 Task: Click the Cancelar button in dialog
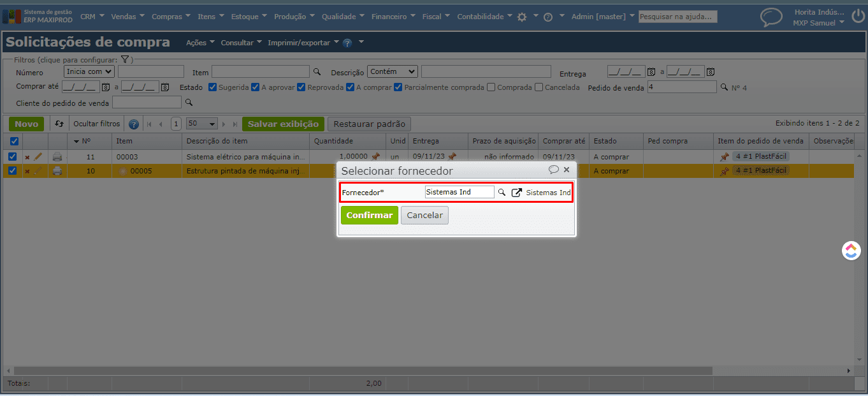tap(424, 215)
